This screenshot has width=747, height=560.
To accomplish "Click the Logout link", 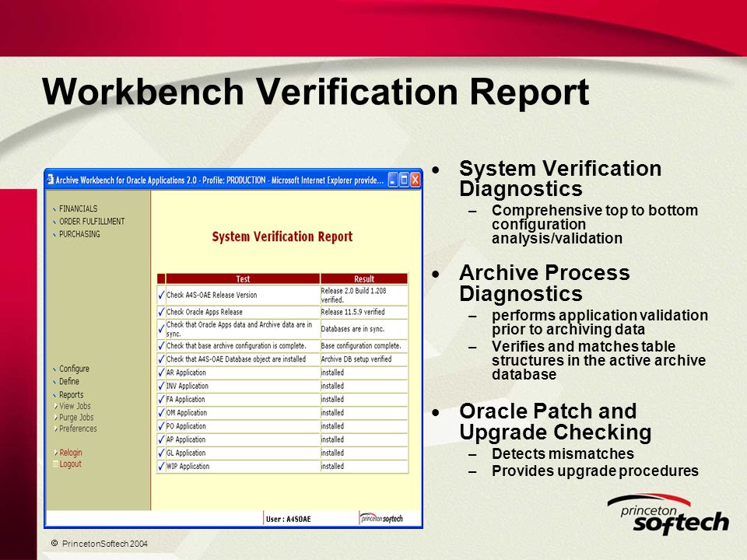I will [70, 464].
